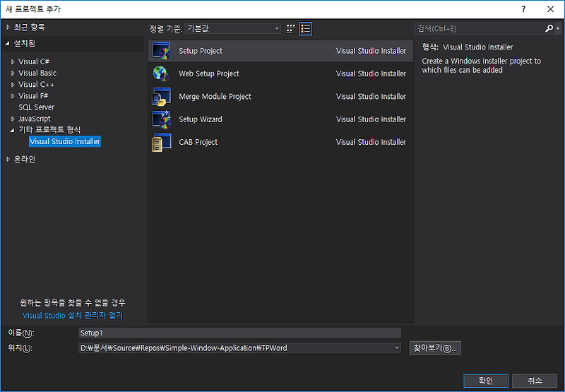Open Visual Studio 설치 관리자 열기 link
565x392 pixels.
73,316
